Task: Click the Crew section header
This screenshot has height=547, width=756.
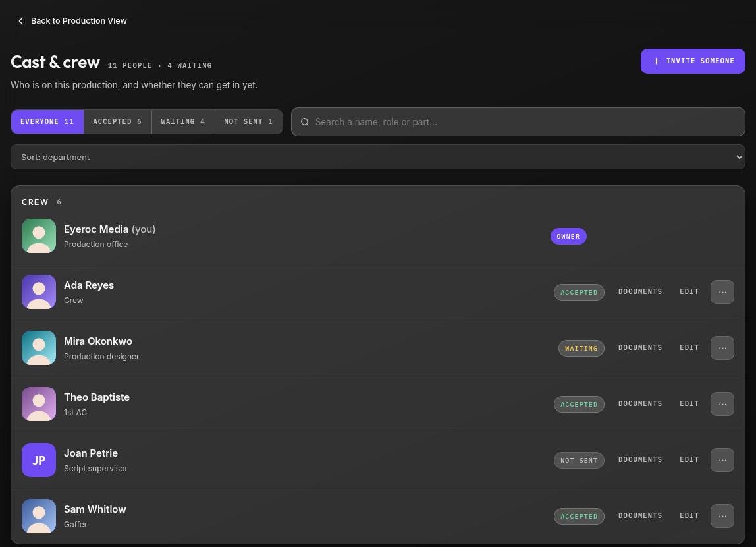Action: (x=35, y=202)
